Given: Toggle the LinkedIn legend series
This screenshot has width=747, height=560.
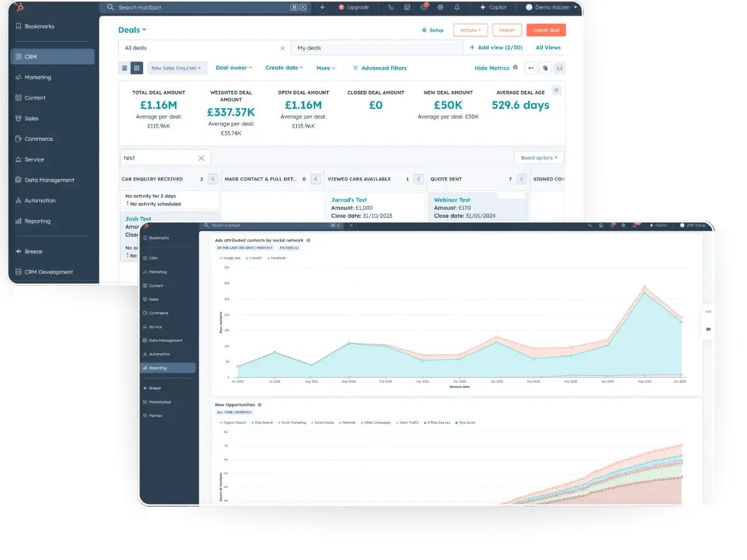Looking at the screenshot, I should [x=253, y=258].
